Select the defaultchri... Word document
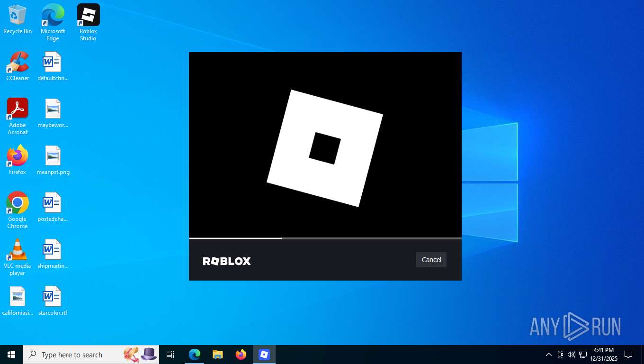Image resolution: width=644 pixels, height=364 pixels. 53,66
